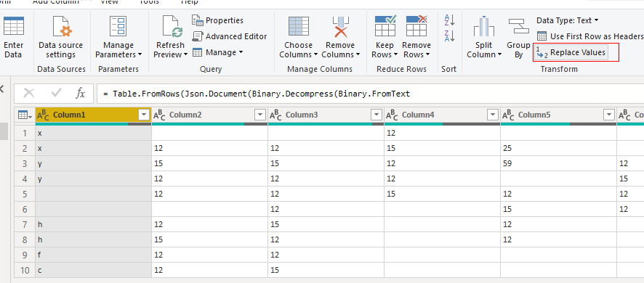The height and width of the screenshot is (283, 644).
Task: Expand the Refresh Preview dropdown arrow
Action: (185, 54)
